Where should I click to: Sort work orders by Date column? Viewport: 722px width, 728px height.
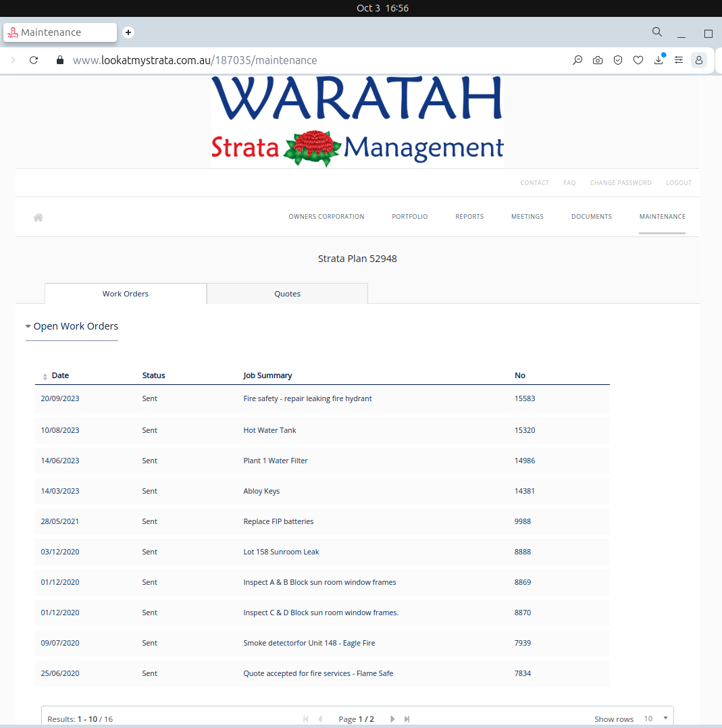(59, 375)
